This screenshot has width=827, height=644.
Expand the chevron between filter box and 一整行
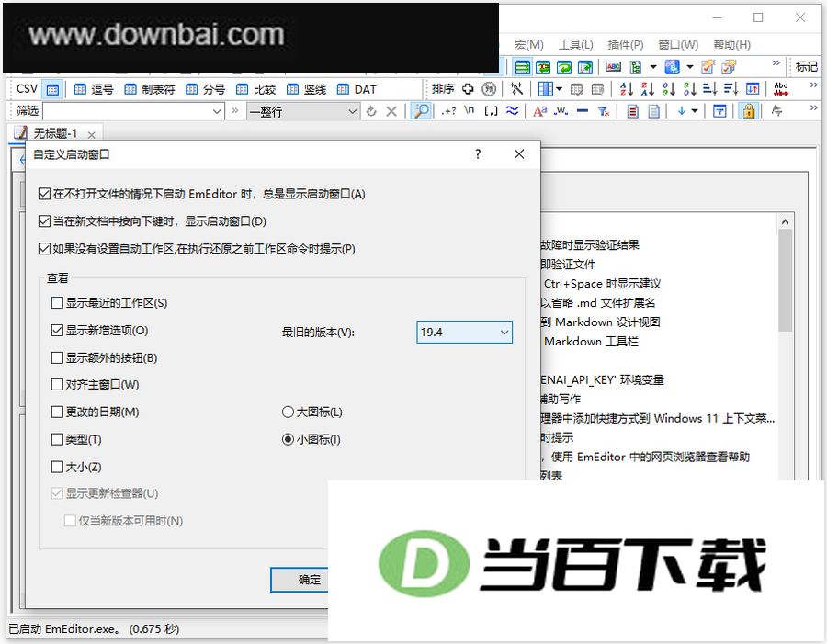(235, 111)
